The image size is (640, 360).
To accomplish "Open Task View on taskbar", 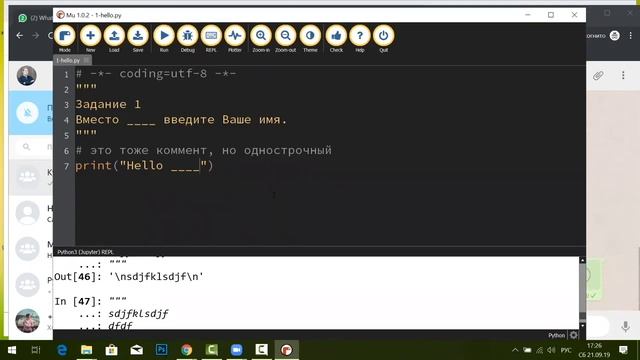I will [x=36, y=350].
